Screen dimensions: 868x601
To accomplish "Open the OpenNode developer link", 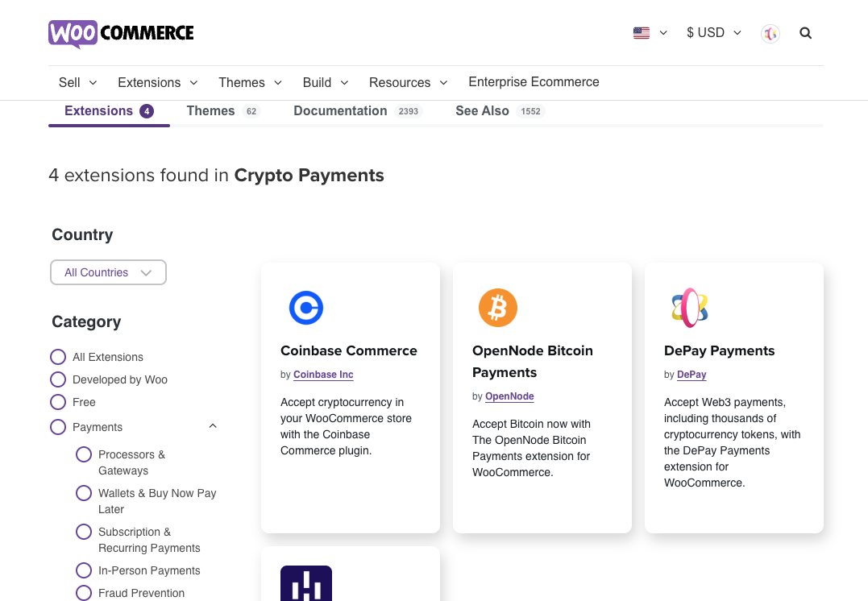I will point(509,396).
